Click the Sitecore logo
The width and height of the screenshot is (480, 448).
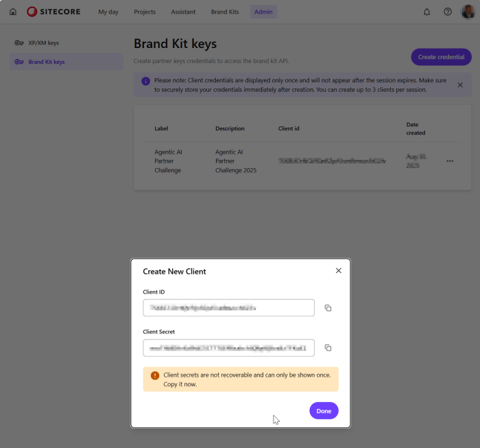pyautogui.click(x=55, y=12)
